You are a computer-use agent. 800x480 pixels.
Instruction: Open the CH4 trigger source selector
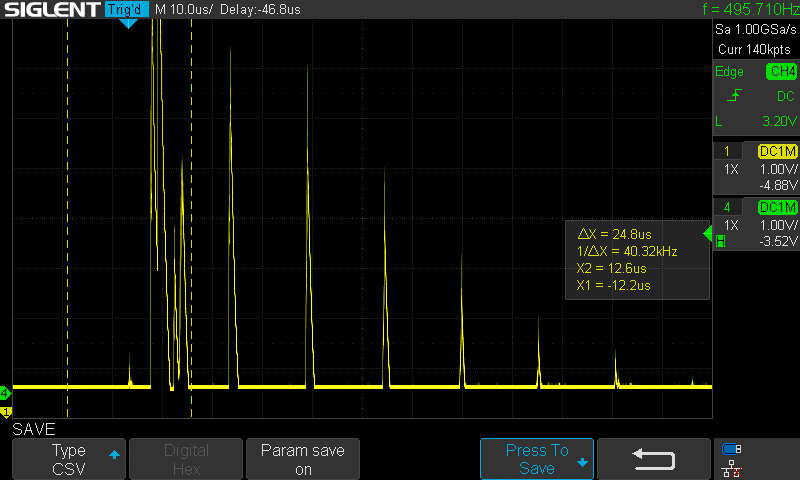(782, 71)
